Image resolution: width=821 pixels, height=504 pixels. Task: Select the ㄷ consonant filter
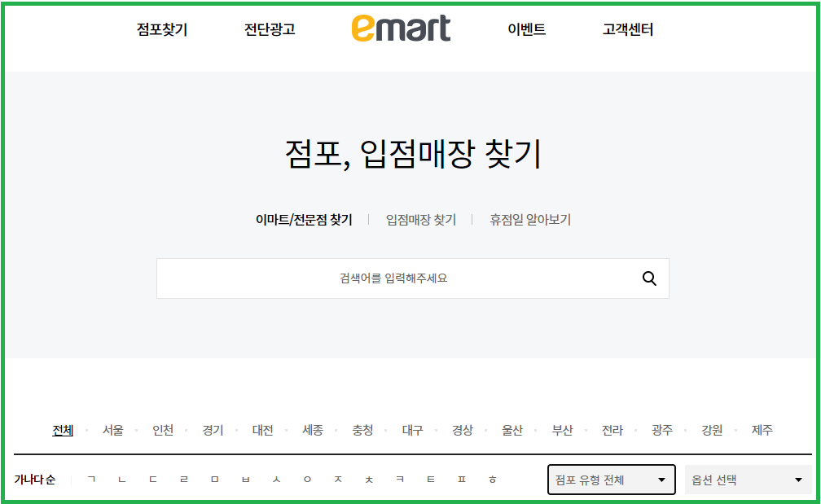(x=153, y=479)
